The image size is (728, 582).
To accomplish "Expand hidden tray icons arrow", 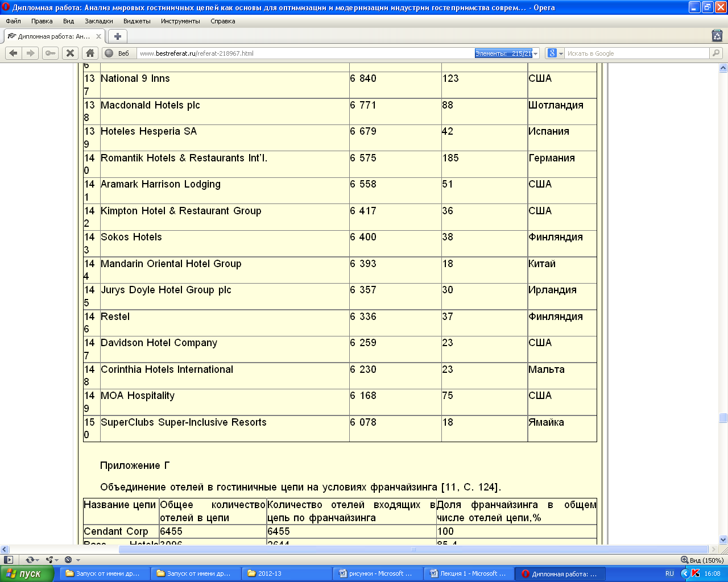I will coord(685,573).
